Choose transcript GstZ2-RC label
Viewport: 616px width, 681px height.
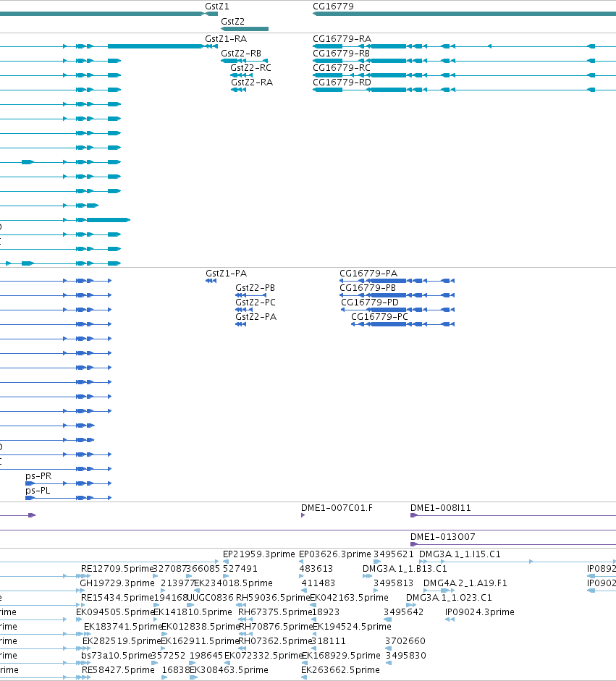coord(250,68)
